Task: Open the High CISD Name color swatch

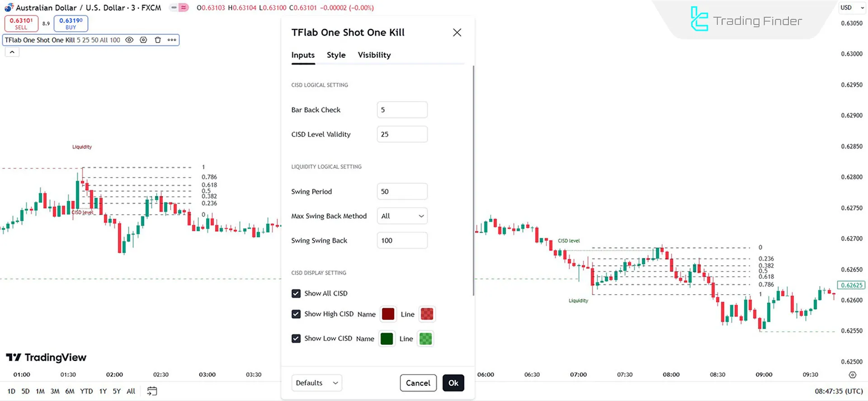Action: point(388,314)
